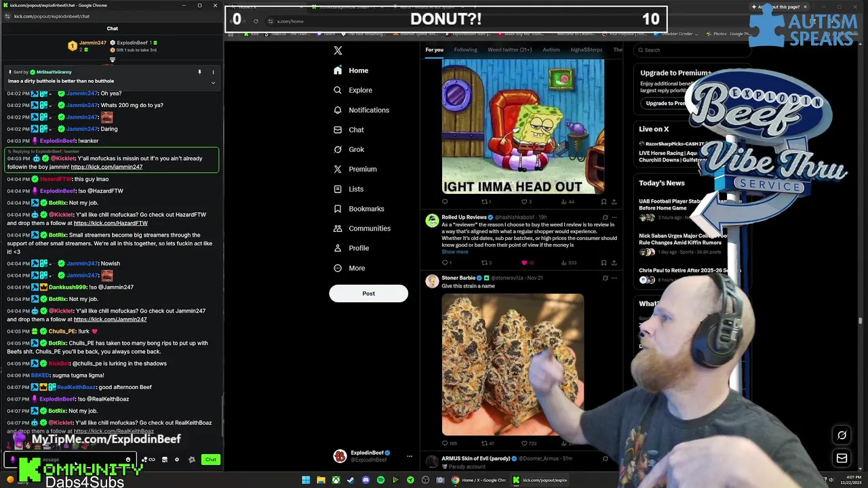
Task: Open Notifications in X sidebar
Action: tap(361, 110)
